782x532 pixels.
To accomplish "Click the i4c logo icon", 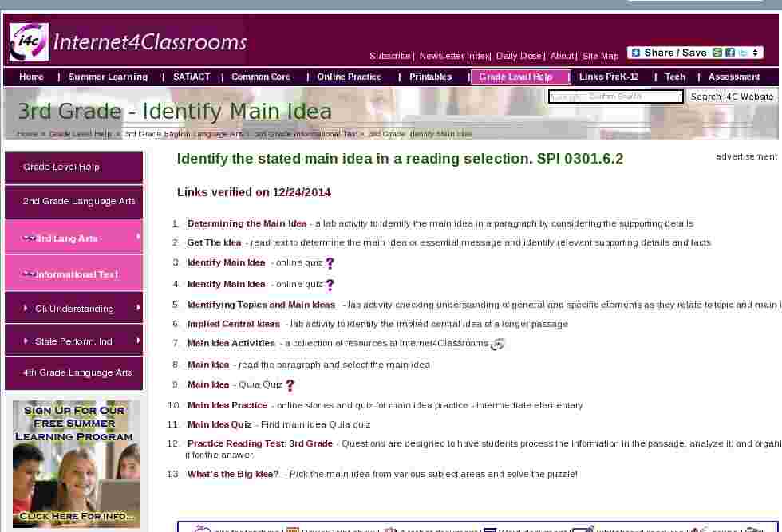I will click(x=29, y=42).
